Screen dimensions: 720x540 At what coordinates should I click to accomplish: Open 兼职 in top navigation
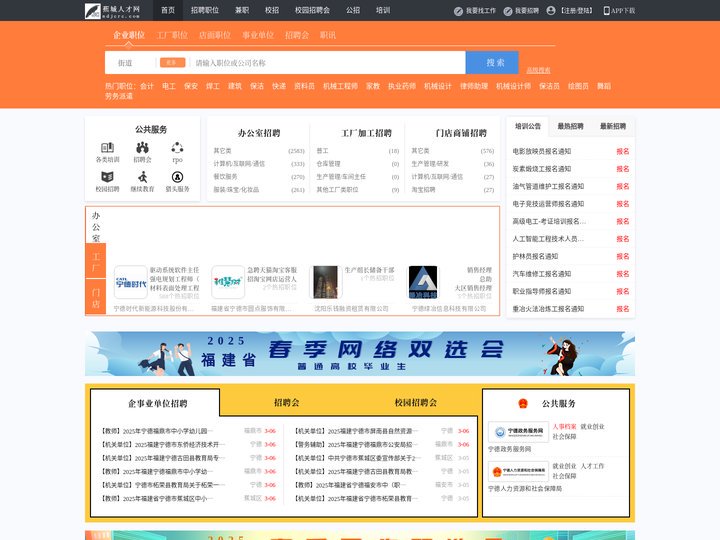tap(242, 10)
